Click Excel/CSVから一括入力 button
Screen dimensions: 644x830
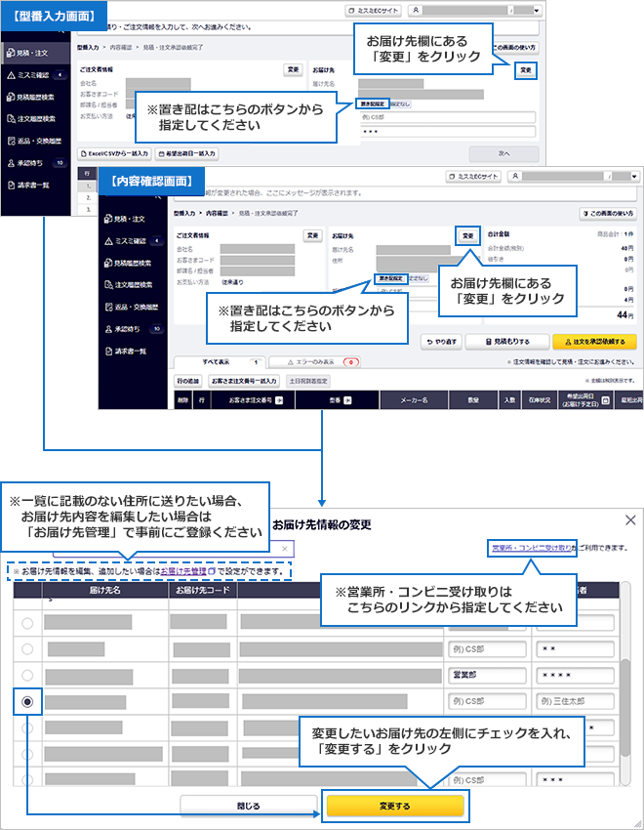tap(114, 153)
